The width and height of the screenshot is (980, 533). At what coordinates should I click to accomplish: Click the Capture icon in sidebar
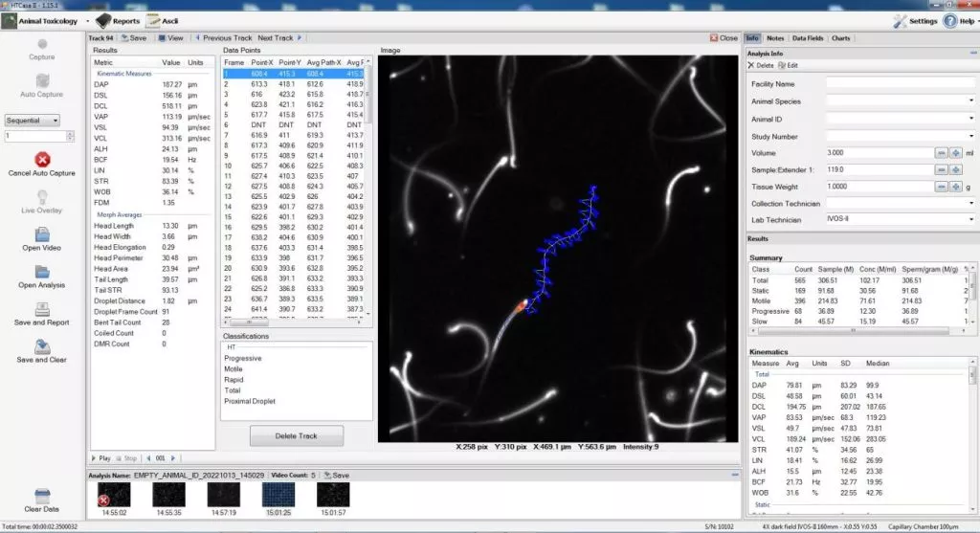click(42, 44)
